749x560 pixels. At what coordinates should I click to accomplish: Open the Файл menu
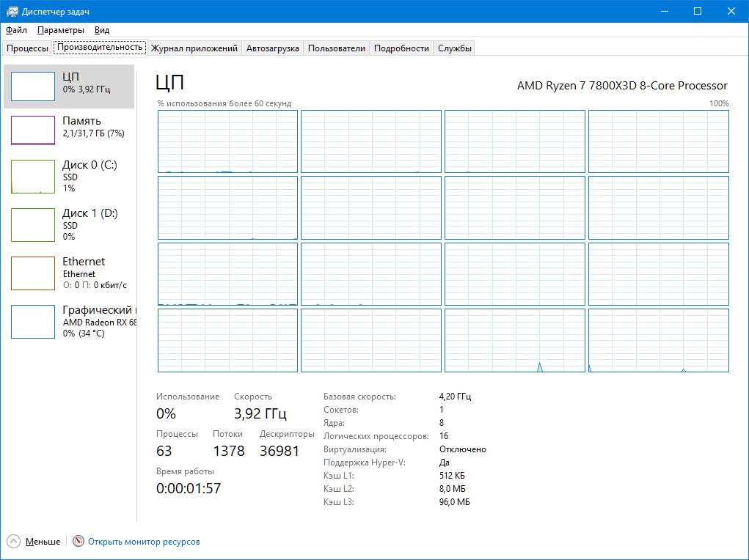pos(16,30)
